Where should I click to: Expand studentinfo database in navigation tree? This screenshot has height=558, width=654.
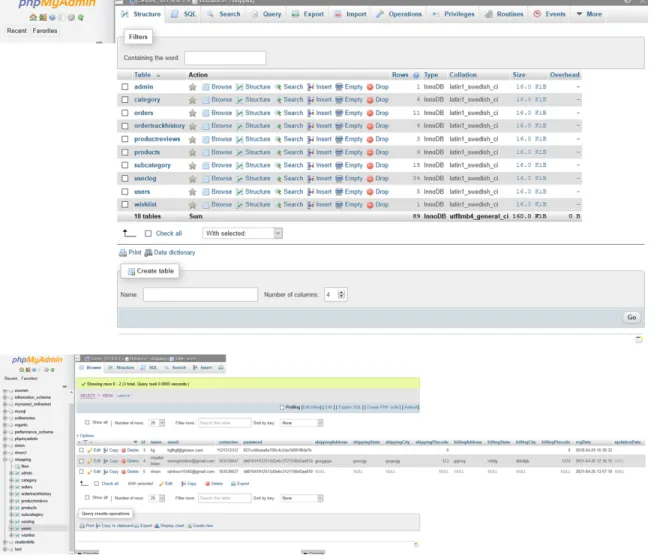pos(5,542)
